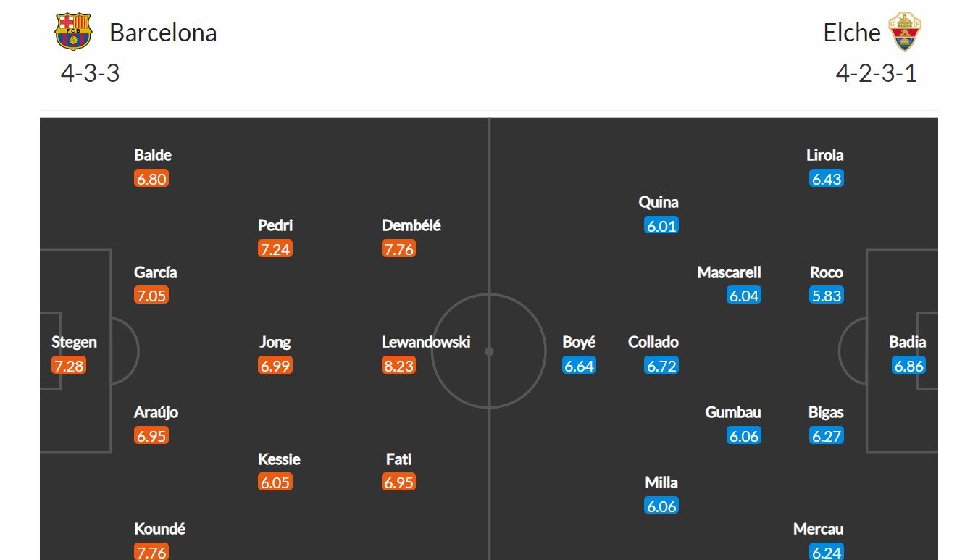Click goalkeeper Stegen on the pitch
The height and width of the screenshot is (560, 978).
74,342
